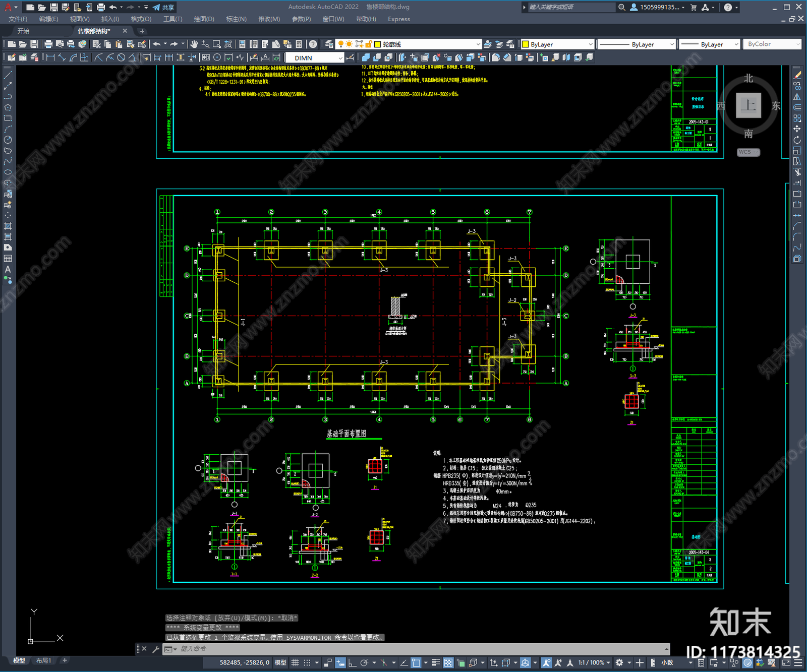This screenshot has width=807, height=672.
Task: Open the 文件(F) menu
Action: click(18, 19)
